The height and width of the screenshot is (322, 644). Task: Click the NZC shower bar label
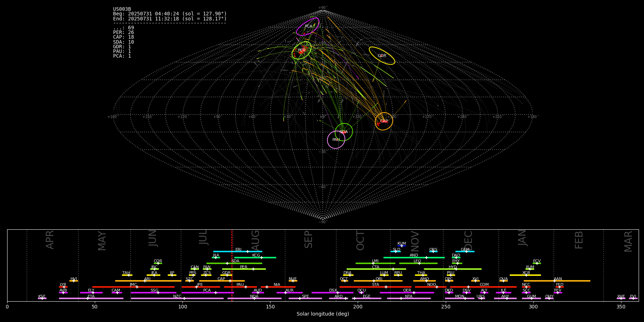pyautogui.click(x=177, y=297)
